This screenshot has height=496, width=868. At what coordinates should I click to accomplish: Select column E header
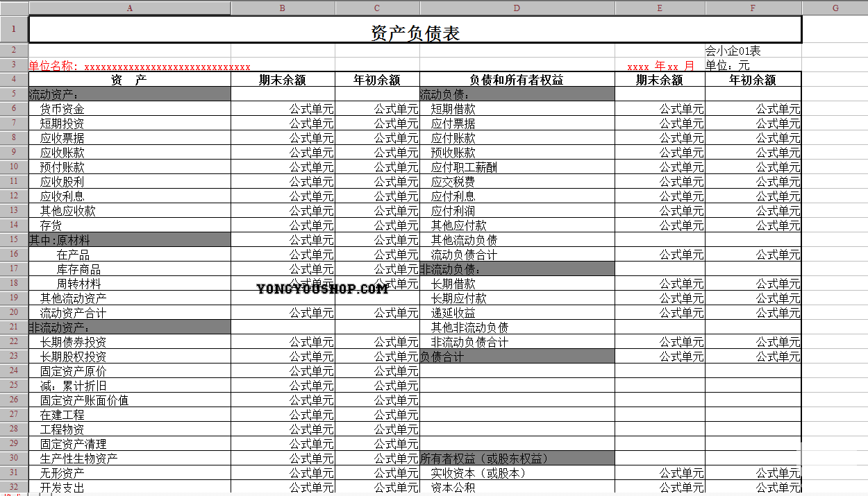coord(660,8)
